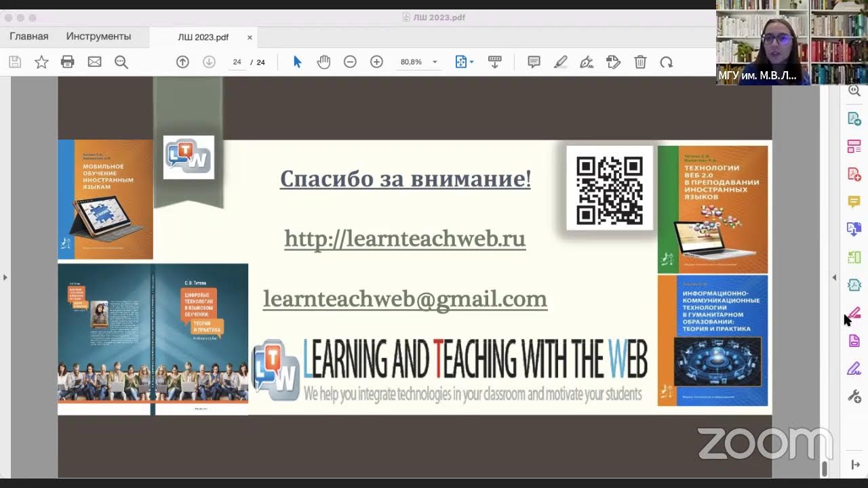Click the scrolling mode toolbar icon

[x=494, y=62]
